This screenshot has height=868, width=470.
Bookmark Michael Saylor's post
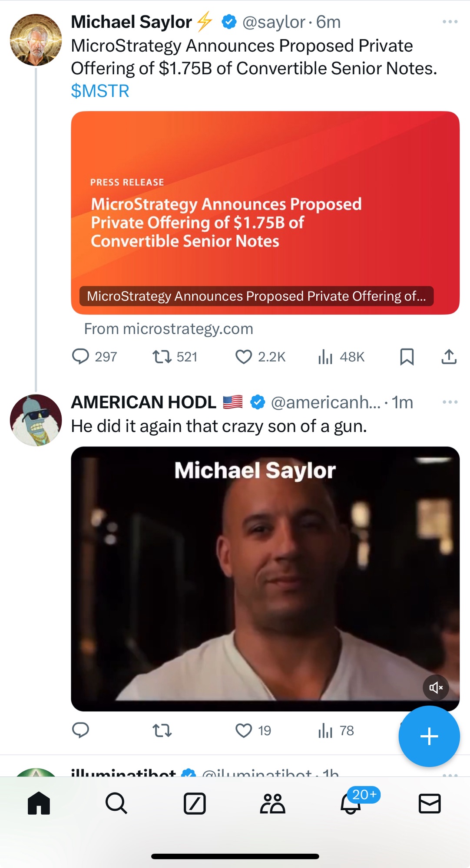tap(407, 357)
